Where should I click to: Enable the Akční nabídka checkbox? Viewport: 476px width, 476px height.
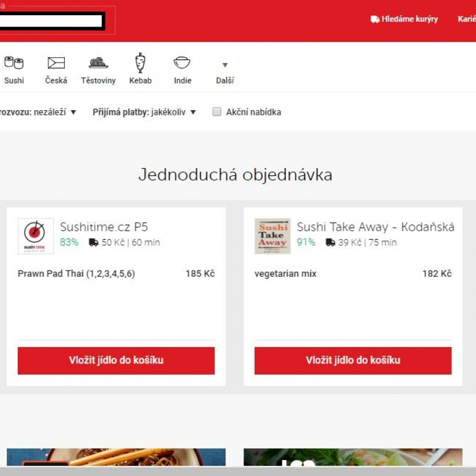tap(217, 112)
